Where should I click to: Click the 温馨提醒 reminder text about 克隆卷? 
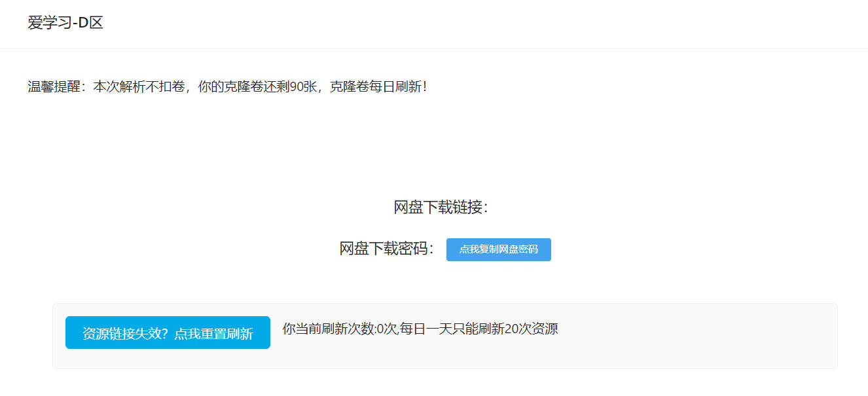click(228, 86)
